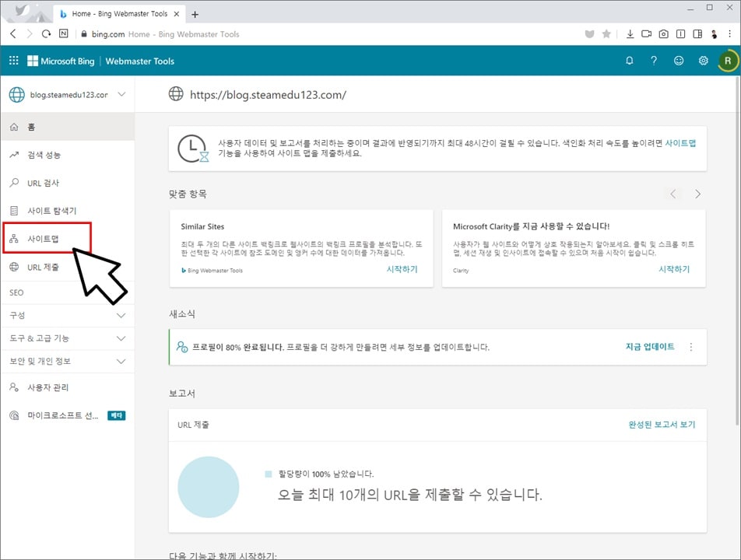Open the Microsoft apps grid launcher

click(14, 61)
